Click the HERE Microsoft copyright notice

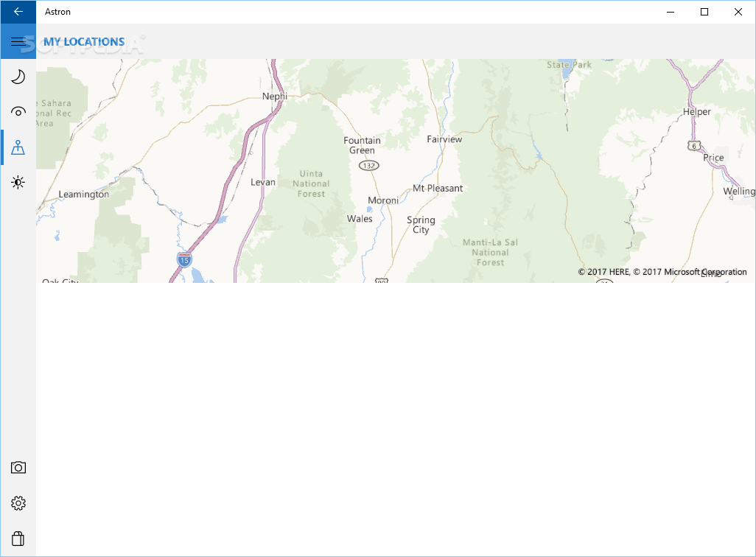point(662,272)
